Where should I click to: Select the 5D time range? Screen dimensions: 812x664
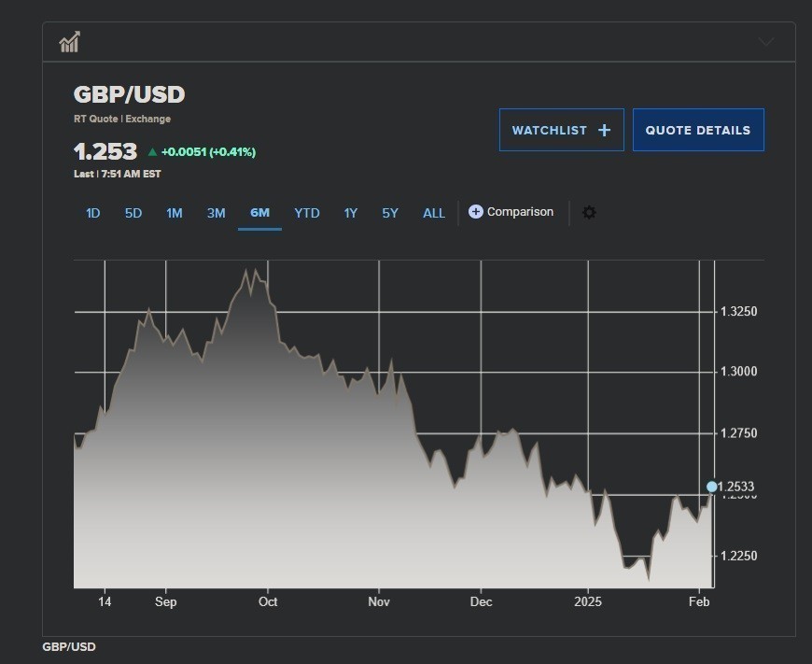point(133,213)
